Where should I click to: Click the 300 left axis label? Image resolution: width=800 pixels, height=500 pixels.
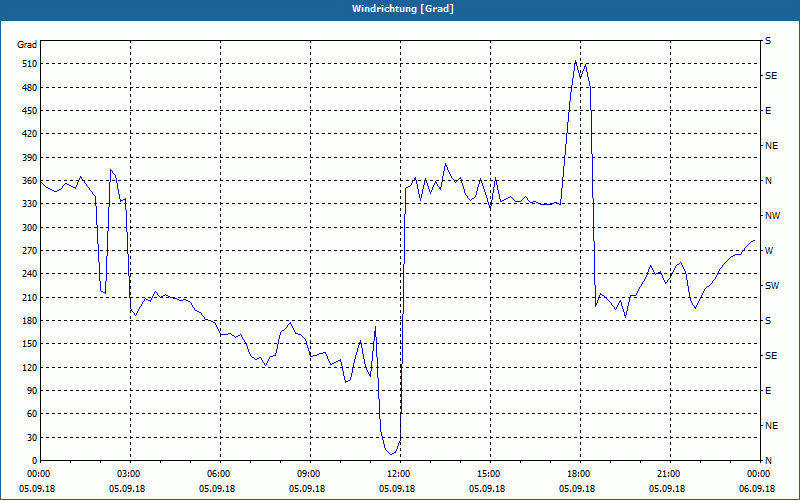30,228
